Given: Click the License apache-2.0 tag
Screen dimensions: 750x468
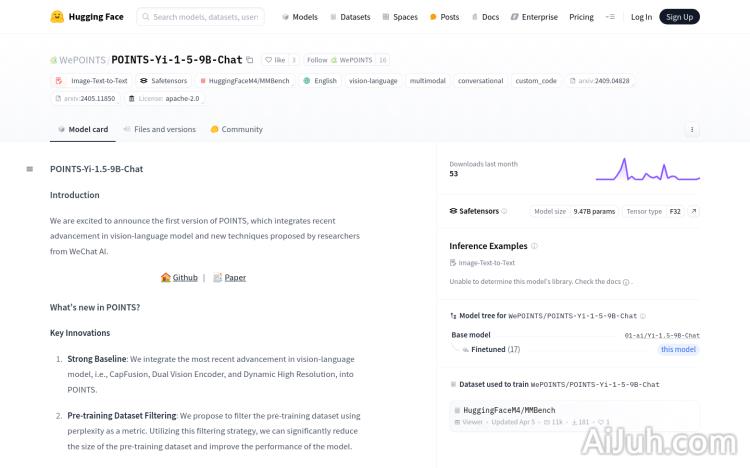Looking at the screenshot, I should tap(164, 99).
